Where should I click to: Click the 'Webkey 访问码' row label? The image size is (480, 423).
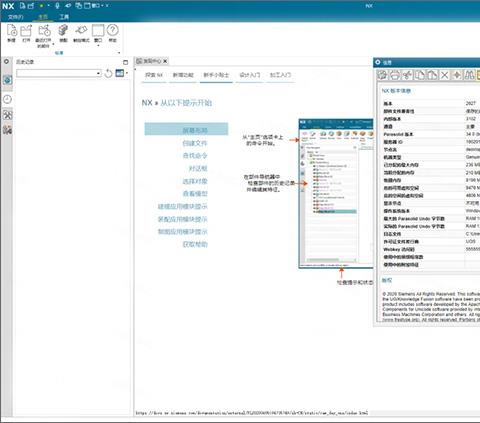[399, 249]
